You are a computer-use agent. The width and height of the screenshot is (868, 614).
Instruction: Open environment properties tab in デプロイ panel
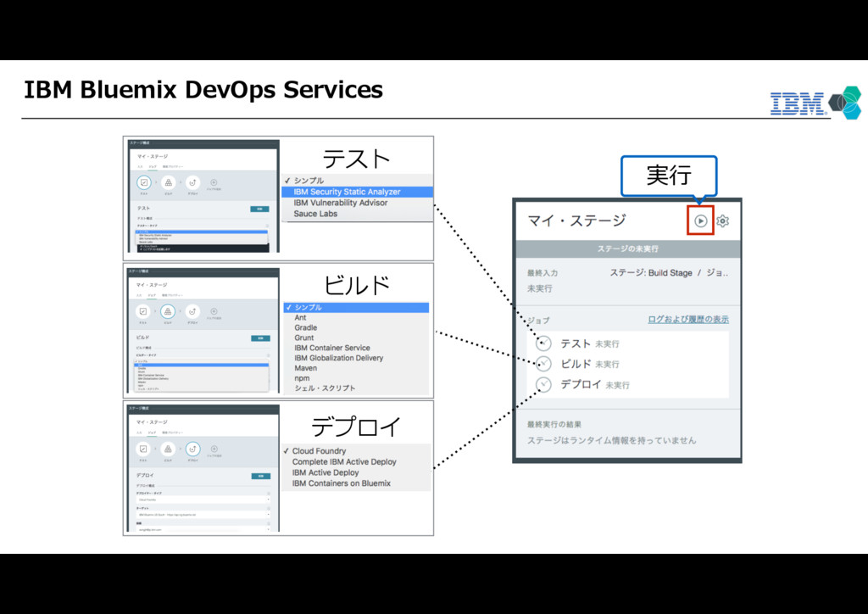click(172, 433)
